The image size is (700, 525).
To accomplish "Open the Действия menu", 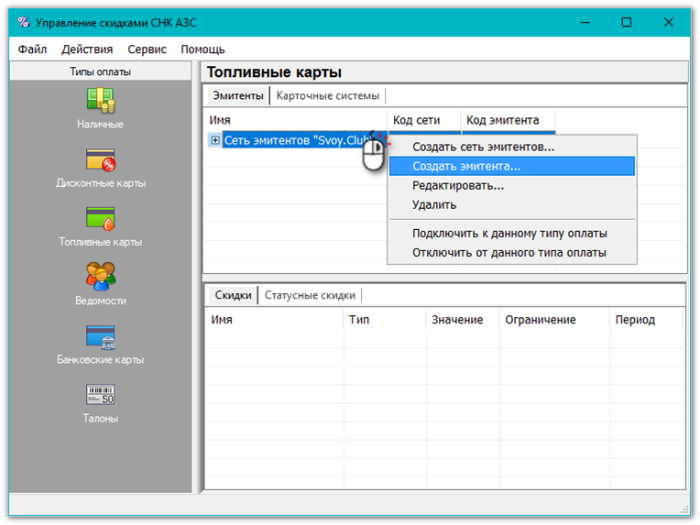I will point(87,49).
